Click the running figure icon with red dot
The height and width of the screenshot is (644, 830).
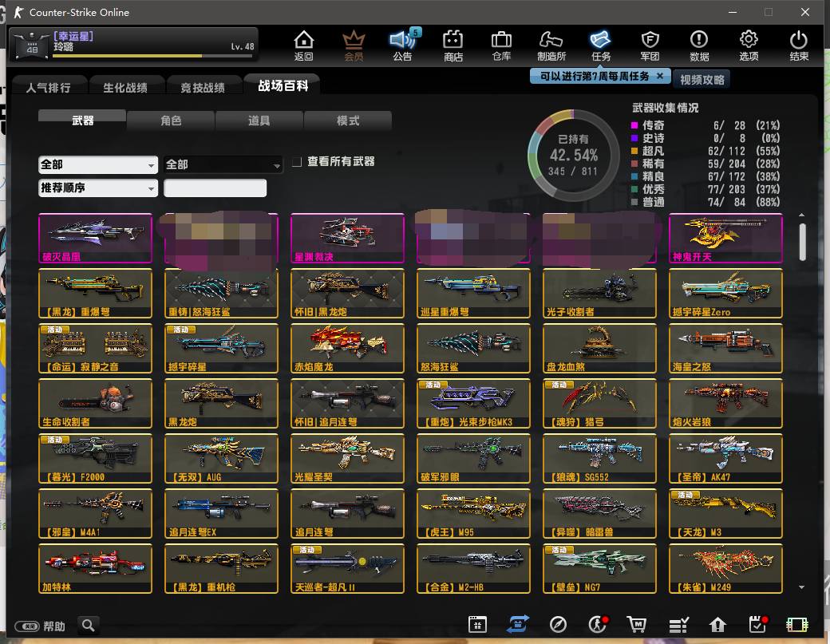pyautogui.click(x=598, y=624)
